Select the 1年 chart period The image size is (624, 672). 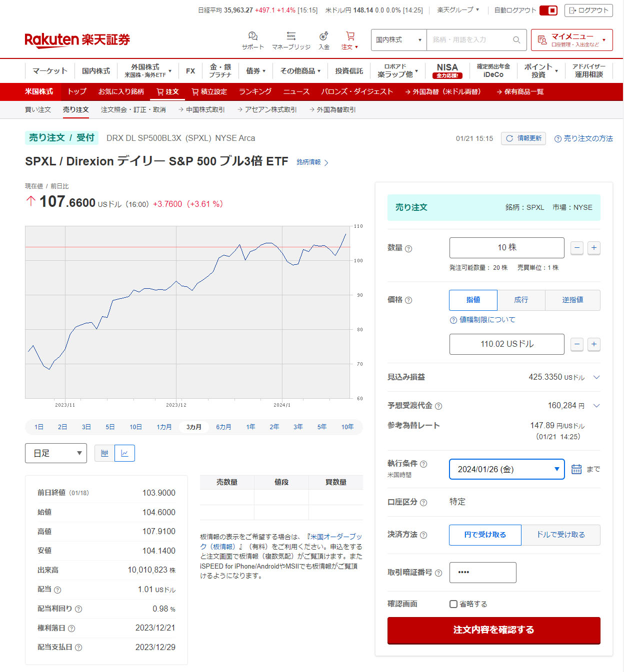[250, 427]
